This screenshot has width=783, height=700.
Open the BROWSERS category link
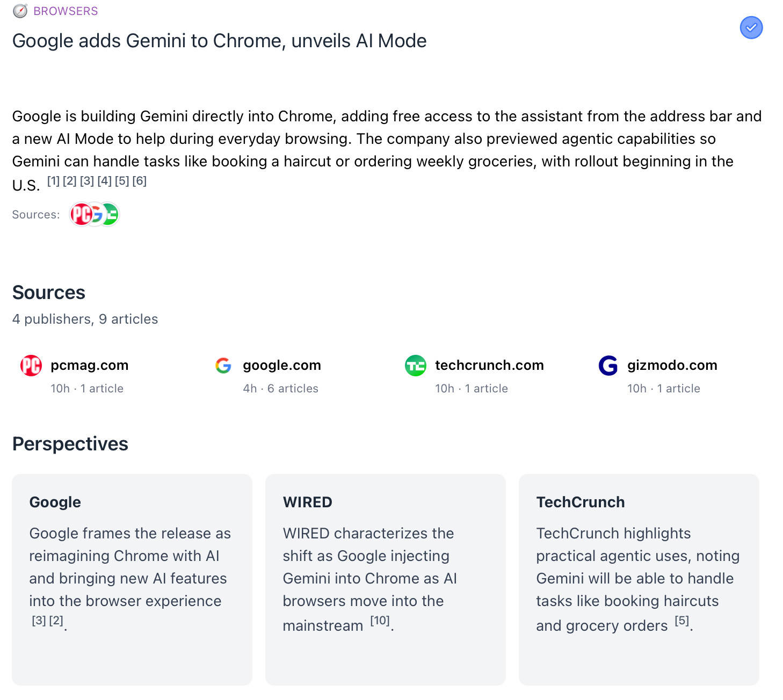(66, 11)
